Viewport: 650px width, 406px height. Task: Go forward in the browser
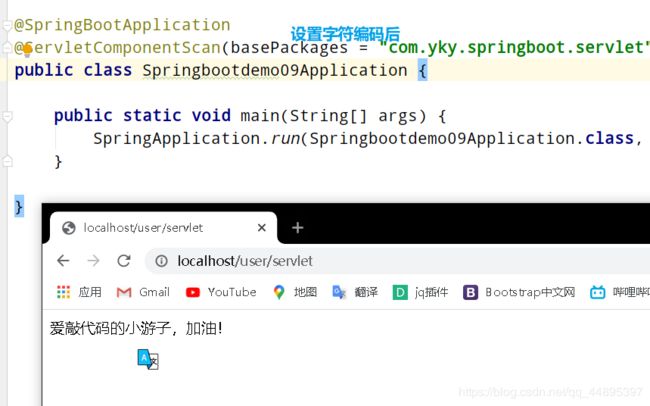94,261
